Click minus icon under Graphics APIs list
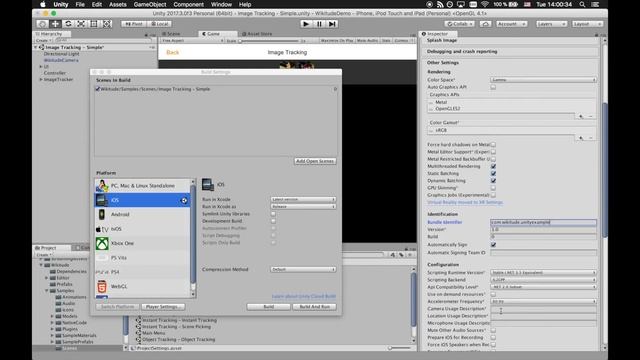 pyautogui.click(x=591, y=116)
